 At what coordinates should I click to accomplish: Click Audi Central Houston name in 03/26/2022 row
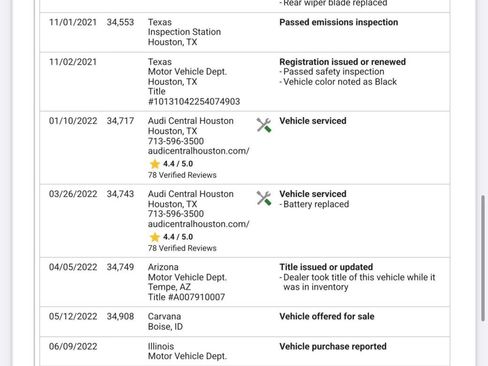[x=191, y=194]
